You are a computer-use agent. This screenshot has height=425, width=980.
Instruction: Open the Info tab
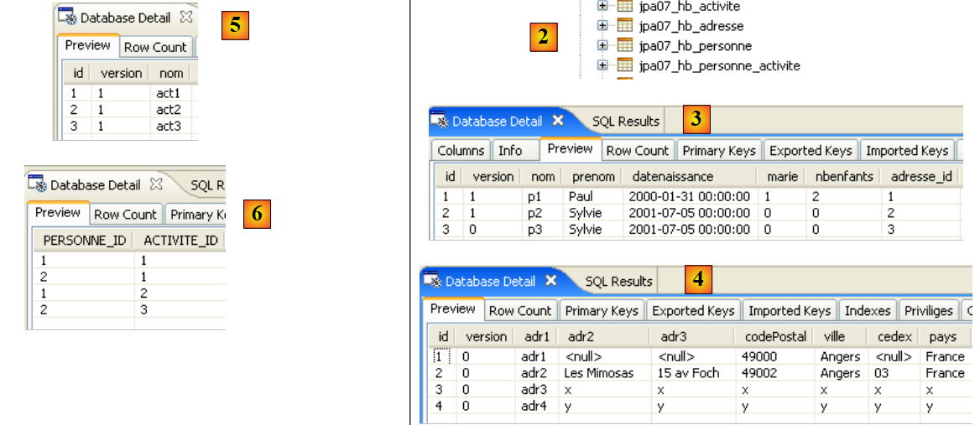point(510,151)
